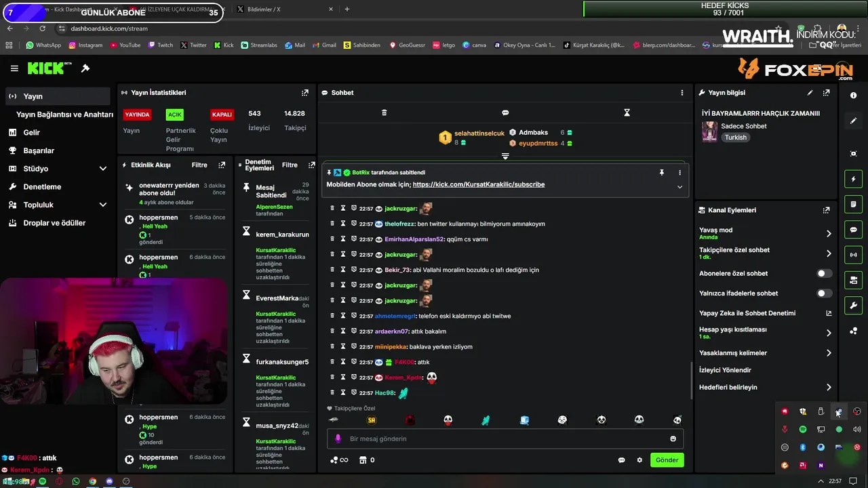Pop out the Yayın bilgisi panel
The height and width of the screenshot is (488, 868).
[x=826, y=92]
